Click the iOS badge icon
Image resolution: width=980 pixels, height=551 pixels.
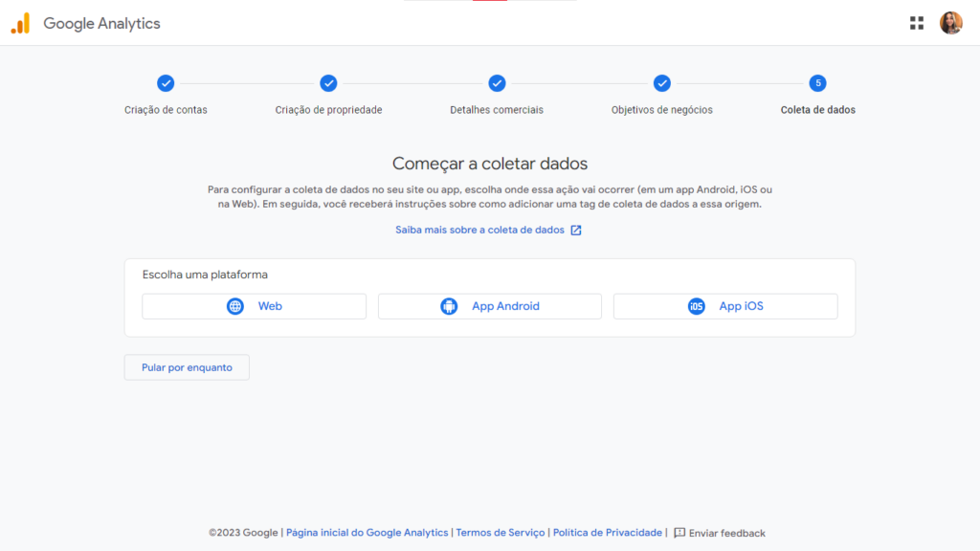point(697,306)
